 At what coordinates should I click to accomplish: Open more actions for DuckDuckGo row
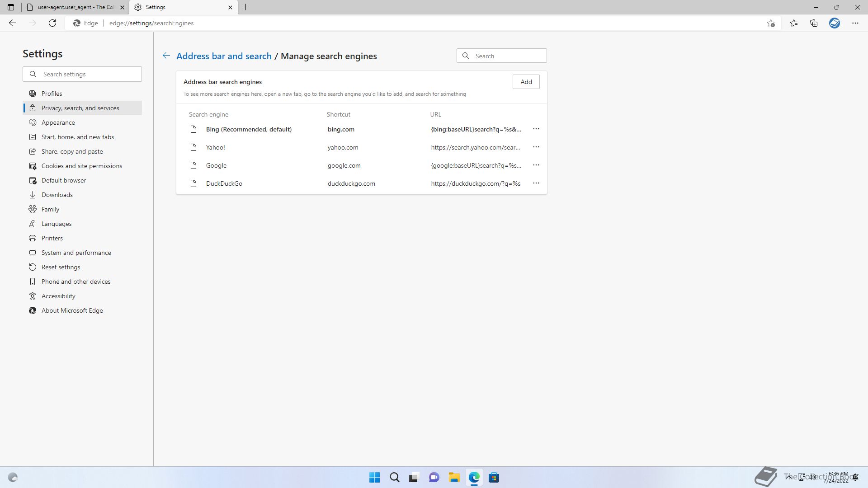pos(536,183)
